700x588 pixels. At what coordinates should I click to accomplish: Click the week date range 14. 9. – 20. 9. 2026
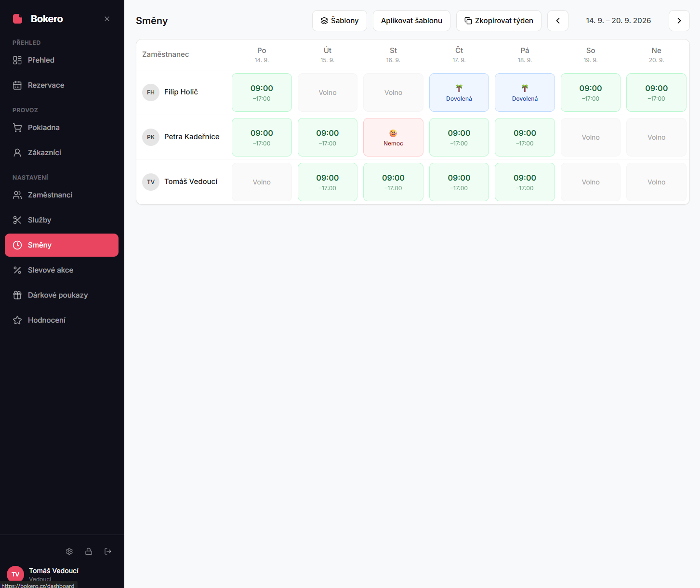pos(619,21)
